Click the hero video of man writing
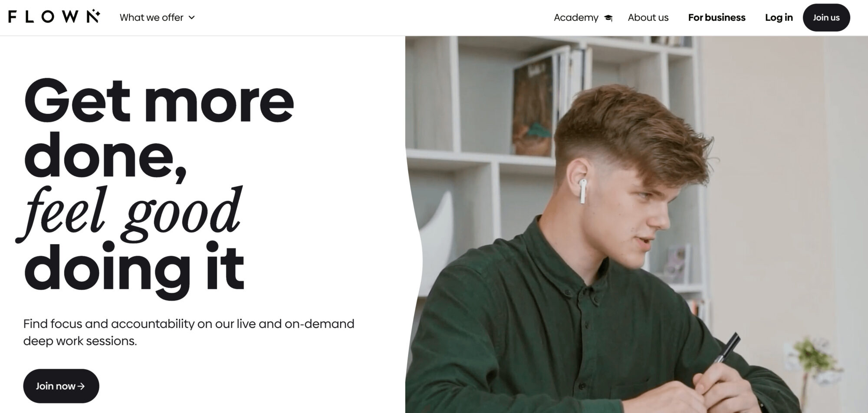The image size is (868, 413). [x=636, y=224]
